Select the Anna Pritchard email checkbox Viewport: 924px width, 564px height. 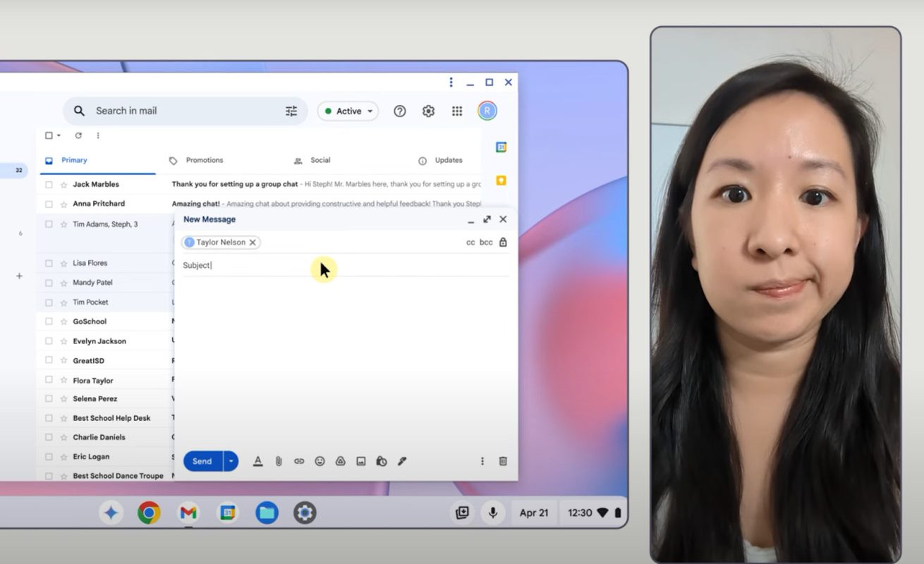tap(49, 204)
